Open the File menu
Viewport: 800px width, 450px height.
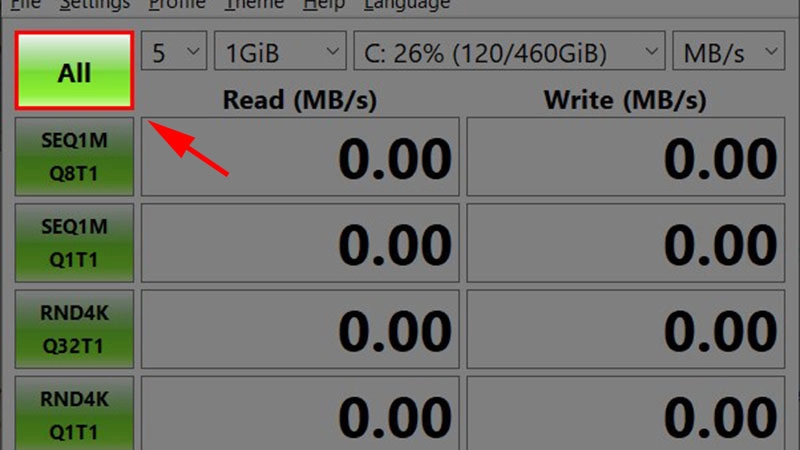(26, 5)
